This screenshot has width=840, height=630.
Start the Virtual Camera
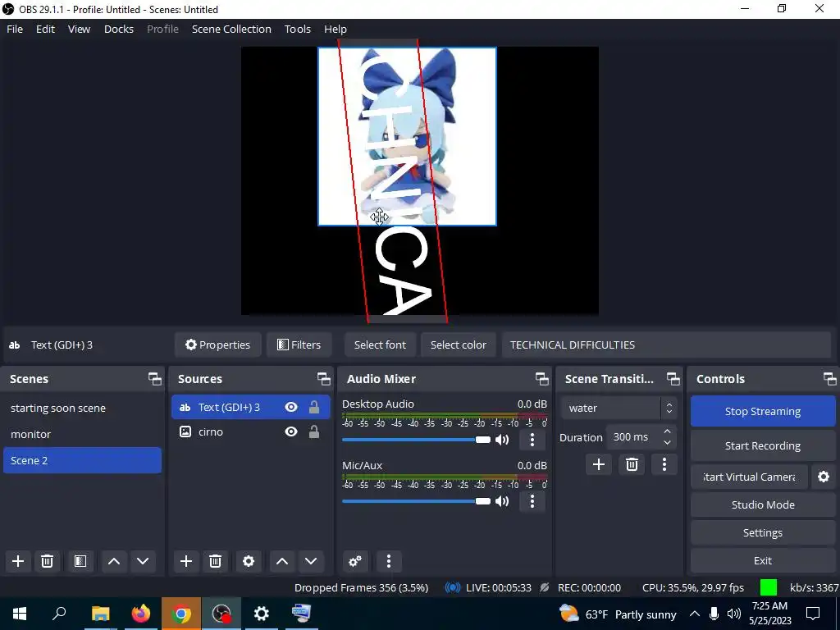point(749,477)
